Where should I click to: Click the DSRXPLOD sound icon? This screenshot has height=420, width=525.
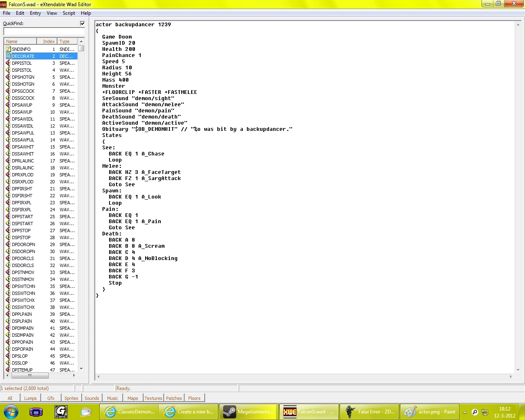click(8, 182)
